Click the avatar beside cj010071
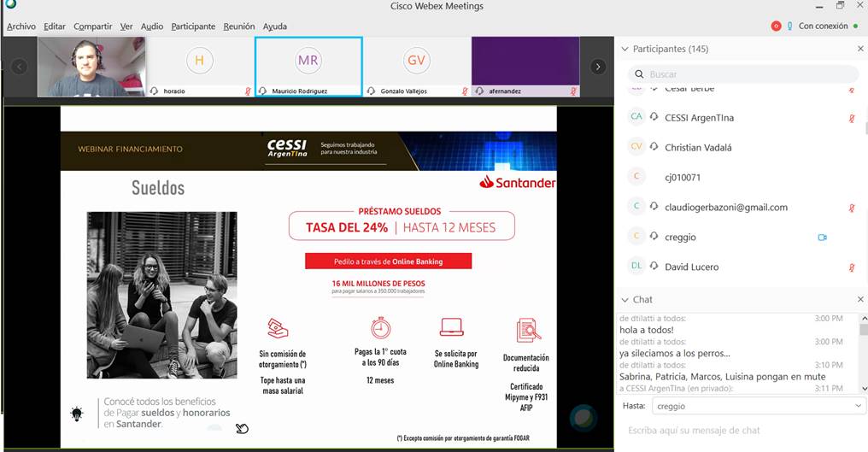The width and height of the screenshot is (868, 452). tap(636, 176)
